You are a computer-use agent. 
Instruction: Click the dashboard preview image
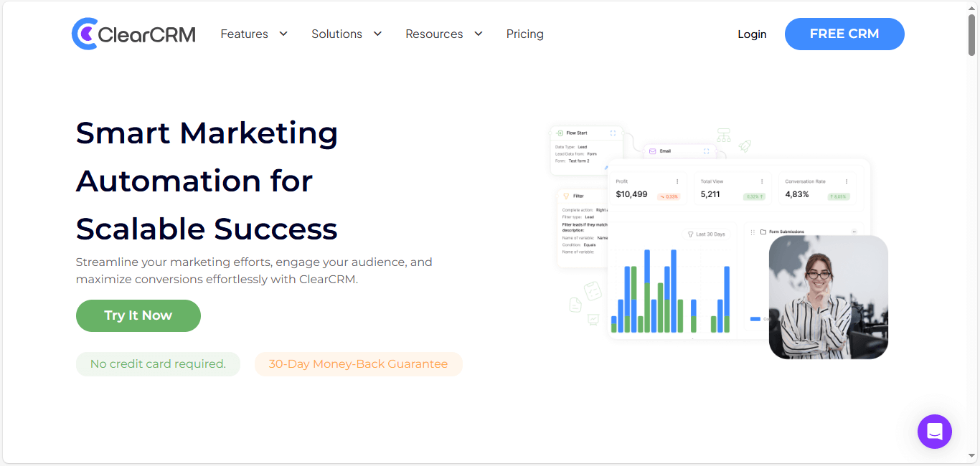719,240
